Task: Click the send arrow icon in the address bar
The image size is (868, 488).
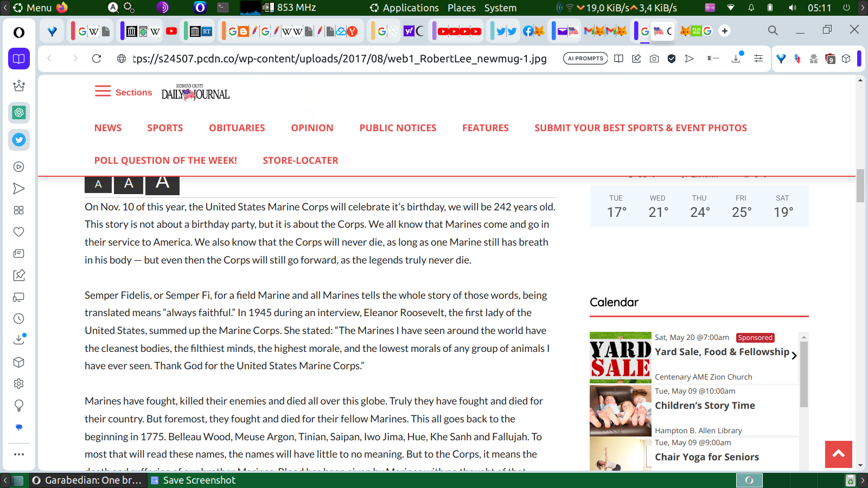Action: click(x=690, y=59)
